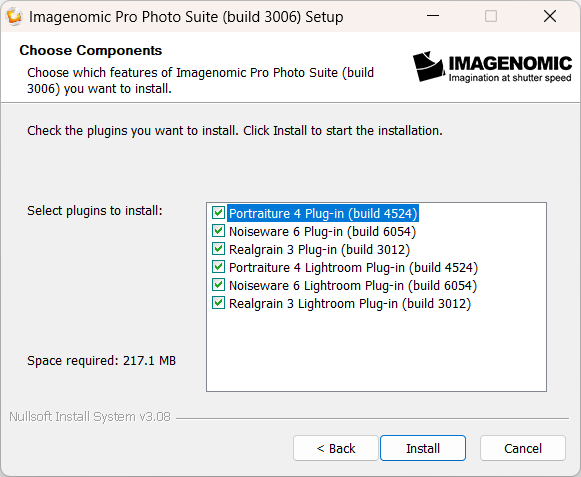The image size is (581, 477).
Task: Click the installer app icon in title bar
Action: [14, 17]
